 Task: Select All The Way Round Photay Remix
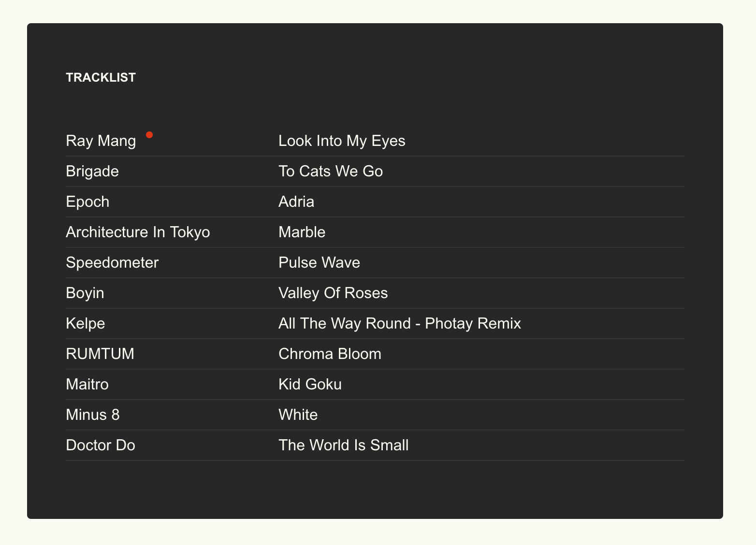(400, 324)
